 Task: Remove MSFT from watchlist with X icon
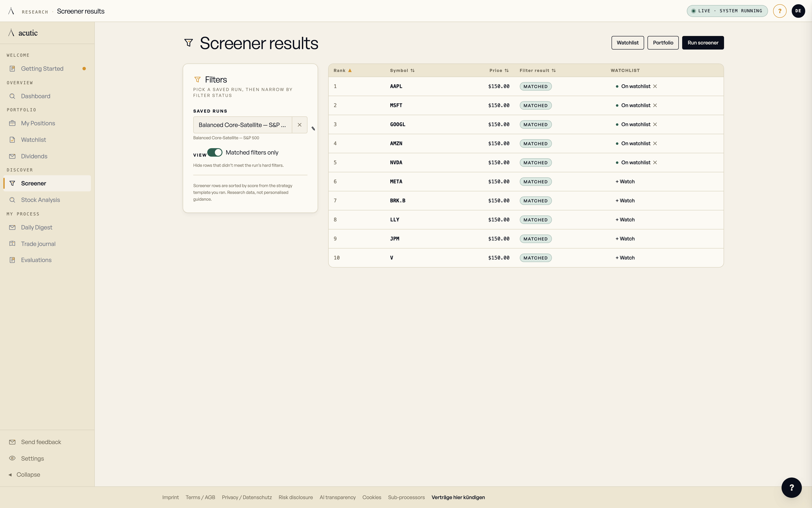[655, 105]
